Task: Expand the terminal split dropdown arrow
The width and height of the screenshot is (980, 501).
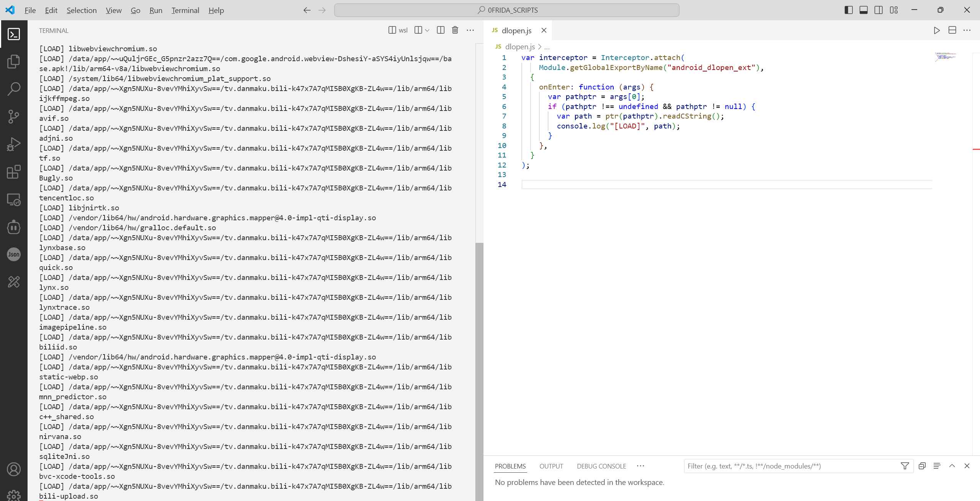Action: (x=427, y=30)
